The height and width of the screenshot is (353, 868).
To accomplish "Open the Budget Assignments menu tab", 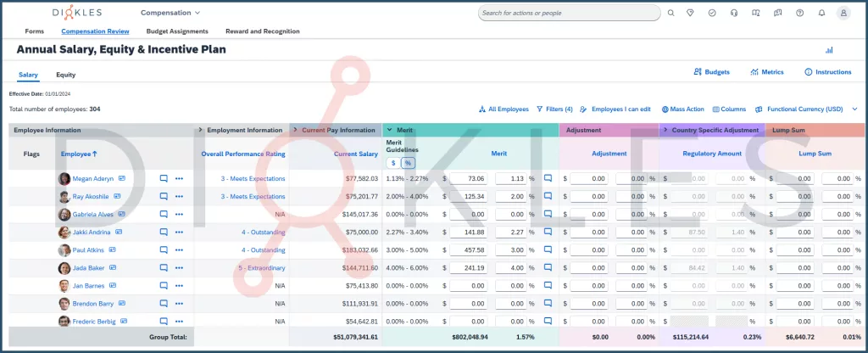I will coord(177,31).
